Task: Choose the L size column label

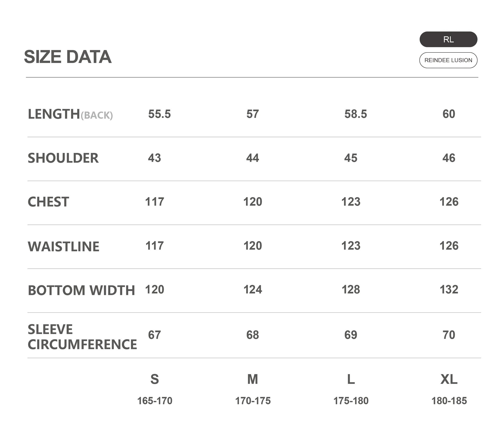Action: click(x=351, y=379)
